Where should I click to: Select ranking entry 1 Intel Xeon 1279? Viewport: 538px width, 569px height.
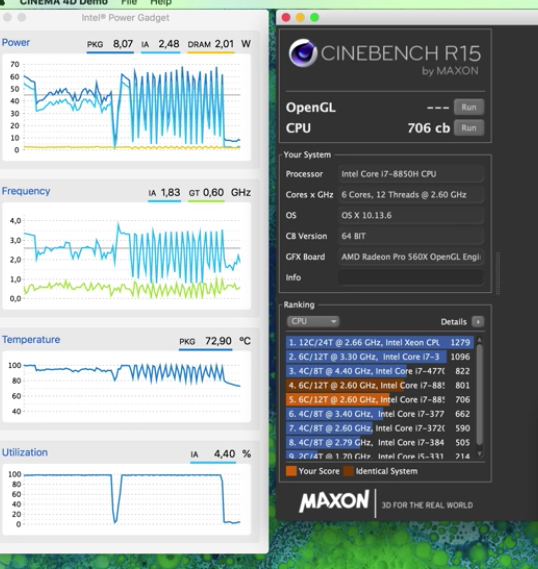[379, 342]
